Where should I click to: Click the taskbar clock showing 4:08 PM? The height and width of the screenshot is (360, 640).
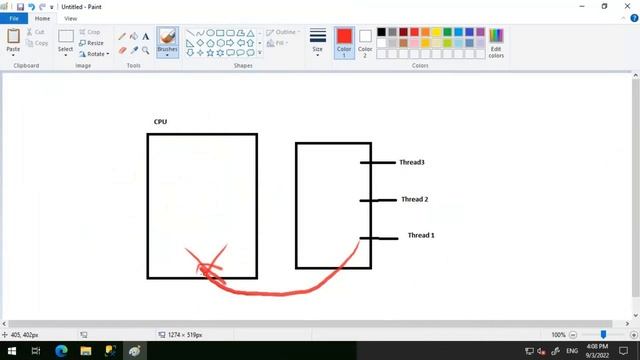tap(597, 351)
